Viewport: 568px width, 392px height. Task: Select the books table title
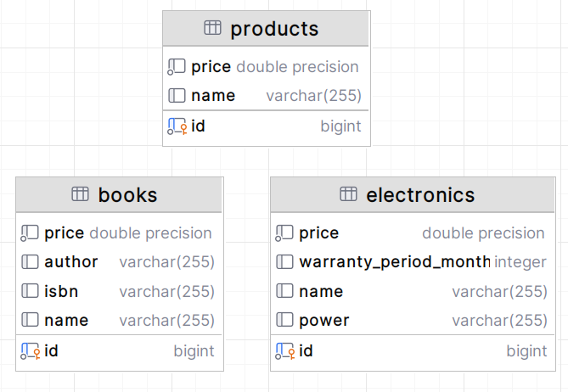(127, 195)
